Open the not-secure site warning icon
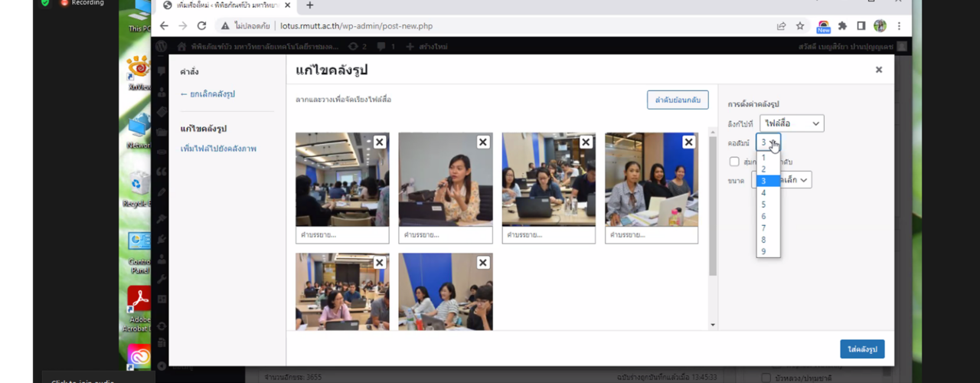 click(226, 25)
